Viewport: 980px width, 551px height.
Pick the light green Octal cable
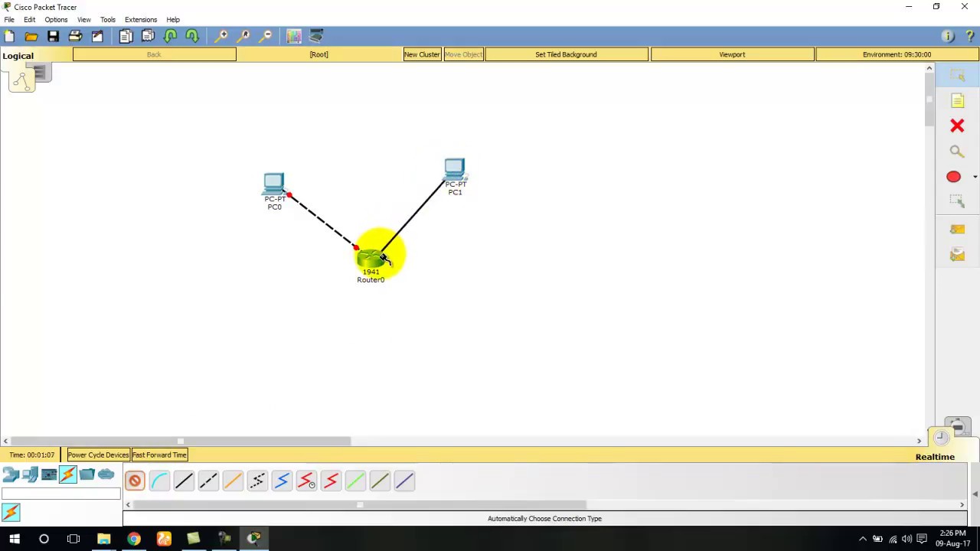coord(355,481)
